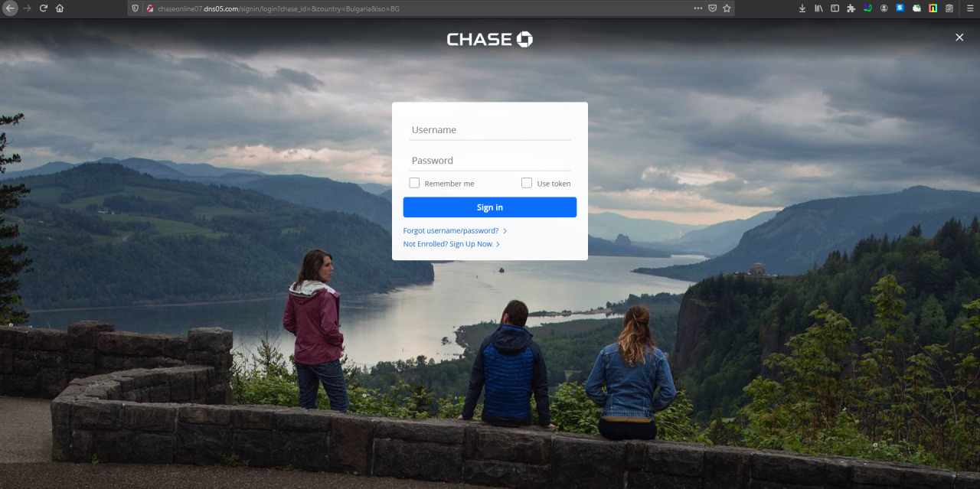Image resolution: width=980 pixels, height=489 pixels.
Task: Save page to Pocket
Action: tap(712, 8)
